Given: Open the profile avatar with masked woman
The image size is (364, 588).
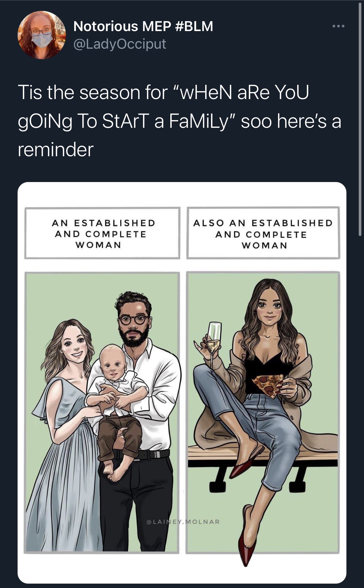Looking at the screenshot, I should click(x=42, y=35).
